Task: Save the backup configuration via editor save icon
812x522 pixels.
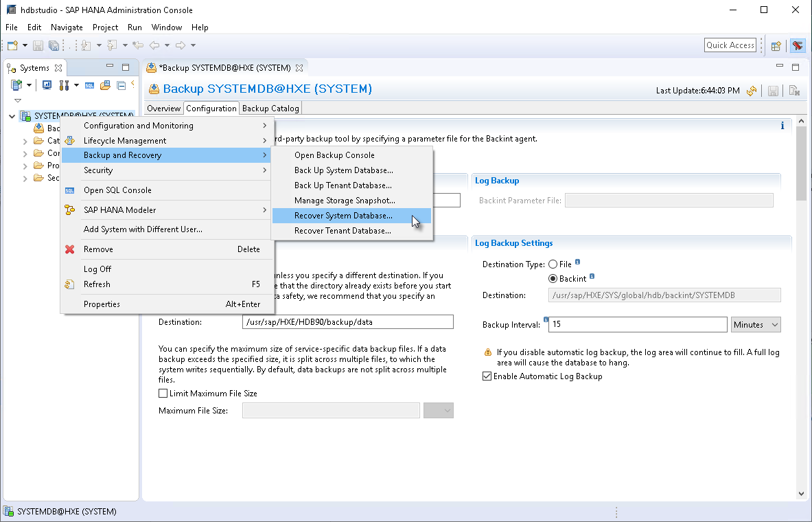Action: click(773, 90)
